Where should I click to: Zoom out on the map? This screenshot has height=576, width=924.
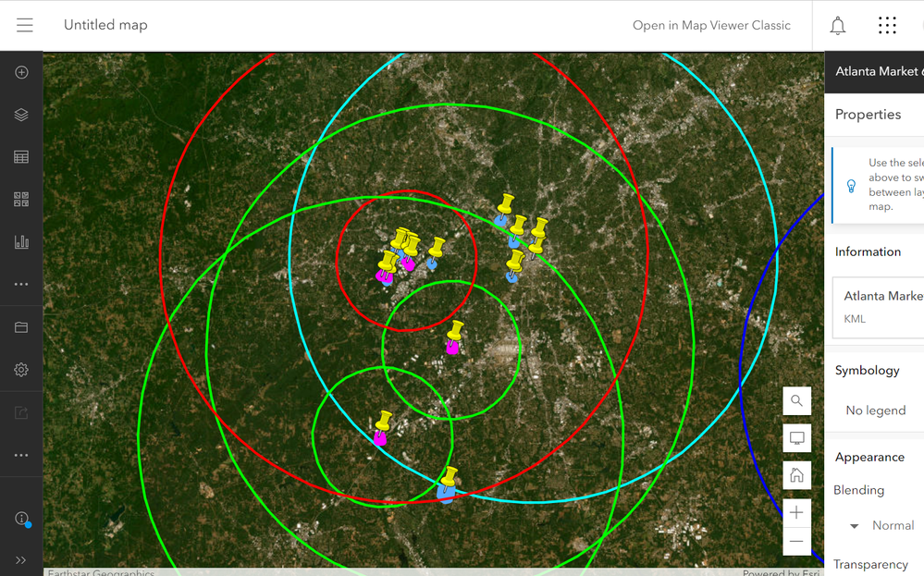[x=796, y=541]
